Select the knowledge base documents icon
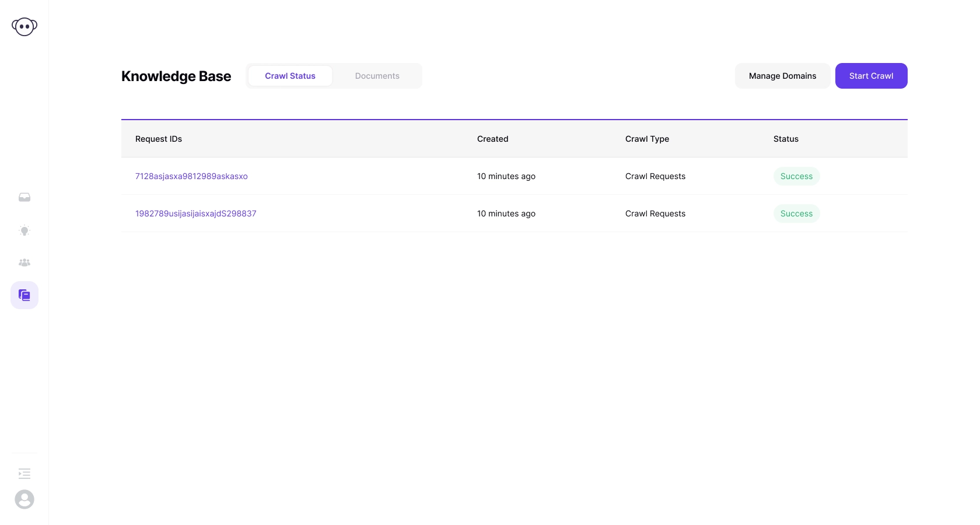Viewport: 980px width, 525px height. pos(24,295)
